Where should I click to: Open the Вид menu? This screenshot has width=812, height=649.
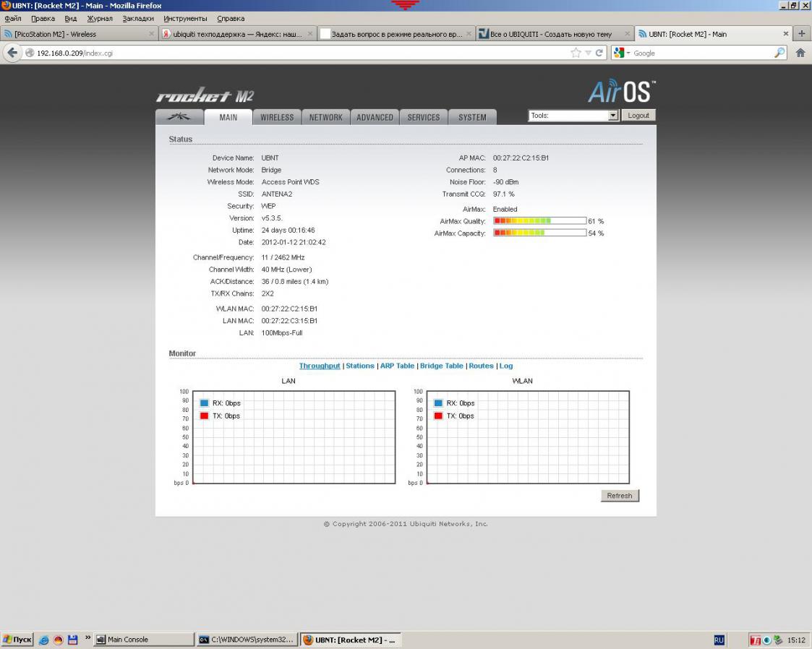click(70, 19)
